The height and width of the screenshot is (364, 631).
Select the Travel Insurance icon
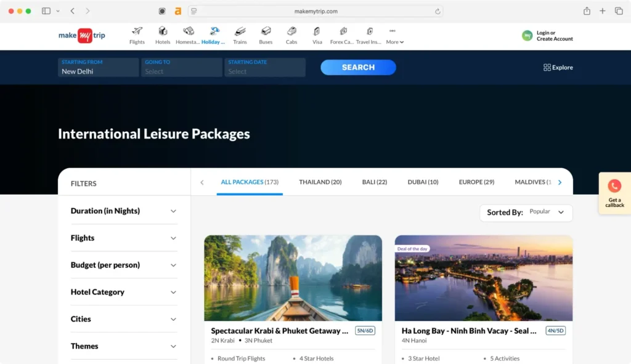[x=368, y=34]
